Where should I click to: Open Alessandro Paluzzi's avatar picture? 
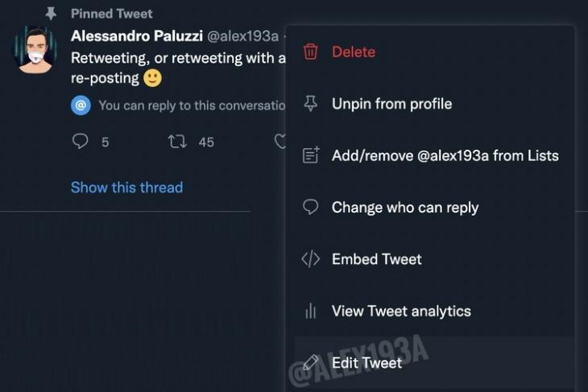35,50
